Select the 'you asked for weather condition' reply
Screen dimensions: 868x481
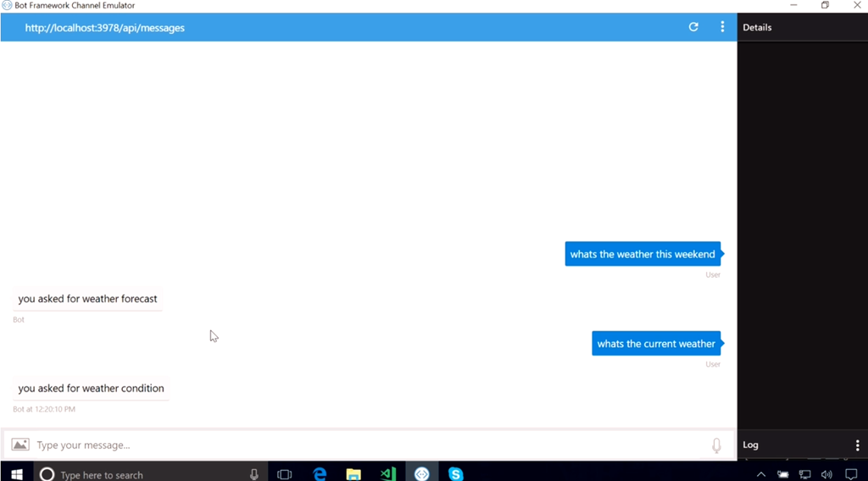[91, 388]
